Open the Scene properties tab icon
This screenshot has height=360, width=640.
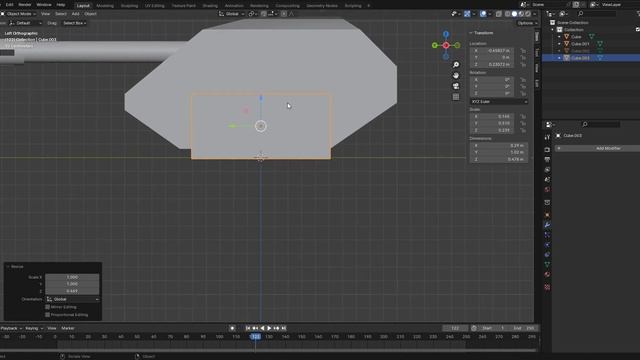tap(547, 180)
